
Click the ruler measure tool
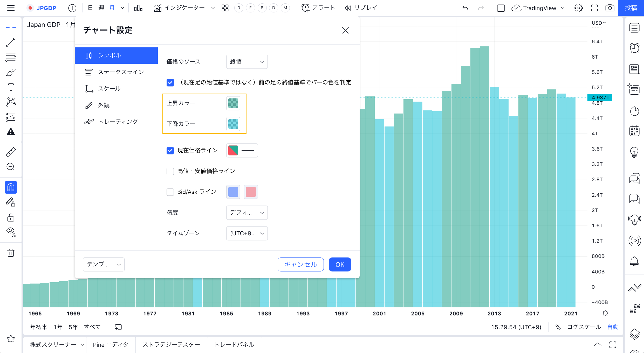(11, 152)
